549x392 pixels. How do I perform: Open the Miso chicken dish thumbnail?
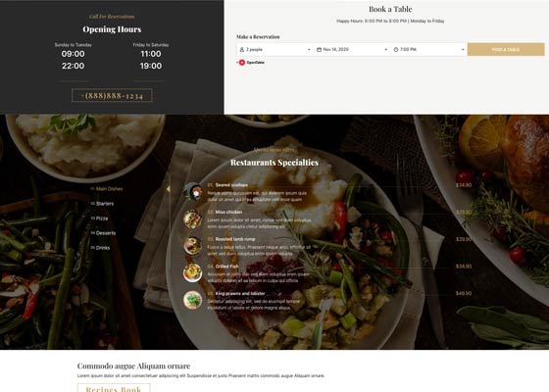pyautogui.click(x=192, y=219)
